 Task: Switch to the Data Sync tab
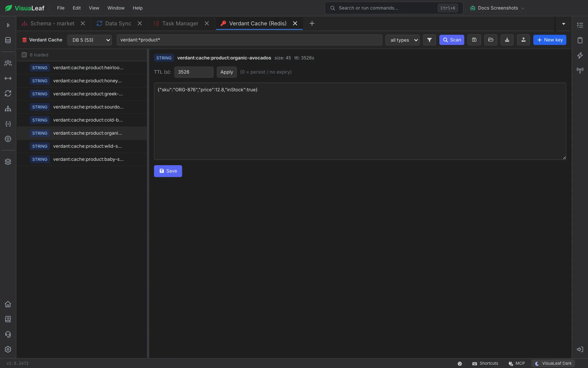(118, 23)
